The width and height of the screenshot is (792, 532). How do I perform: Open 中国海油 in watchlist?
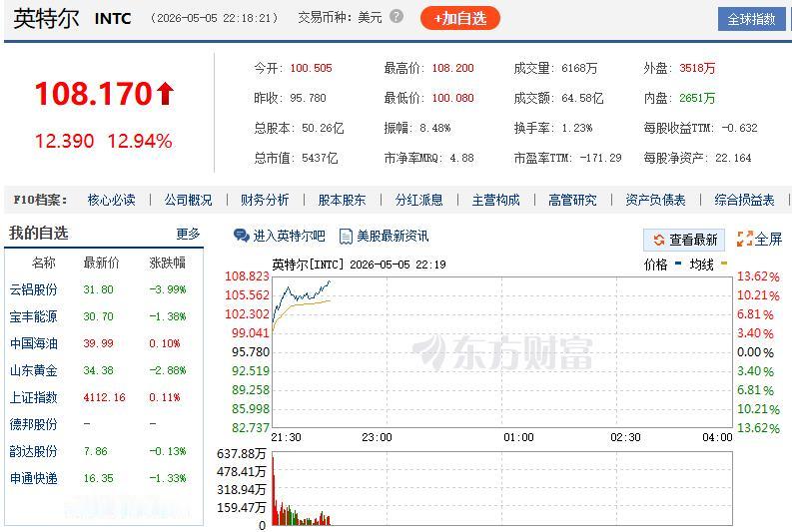click(x=33, y=343)
